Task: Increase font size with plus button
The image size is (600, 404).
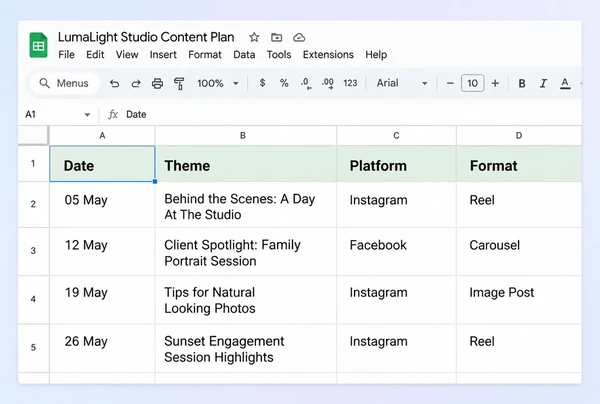Action: 495,83
